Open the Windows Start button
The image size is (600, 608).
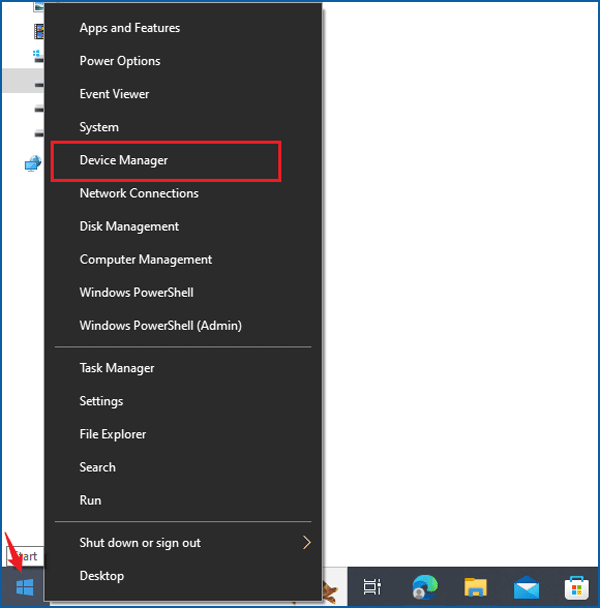tap(25, 587)
